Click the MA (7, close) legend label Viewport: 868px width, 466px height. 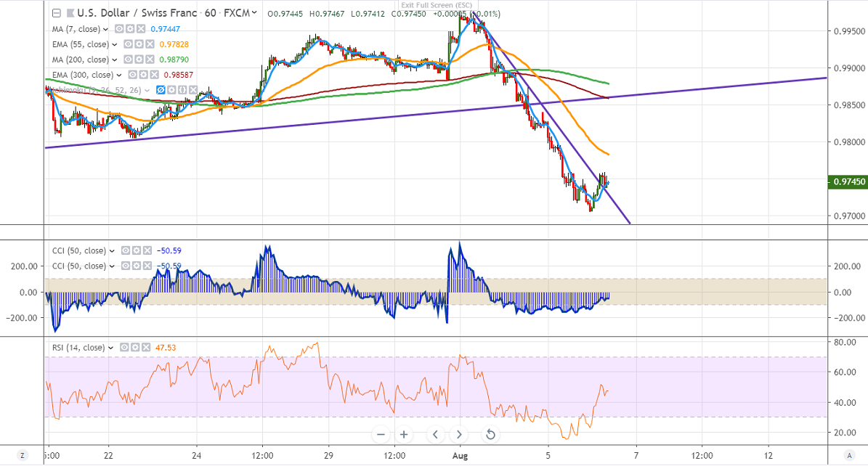(x=76, y=29)
